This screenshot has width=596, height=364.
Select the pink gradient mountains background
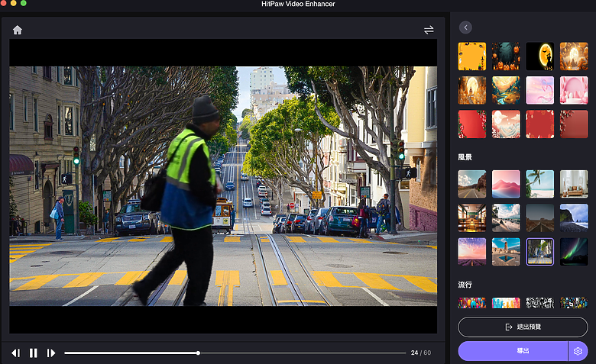click(506, 184)
